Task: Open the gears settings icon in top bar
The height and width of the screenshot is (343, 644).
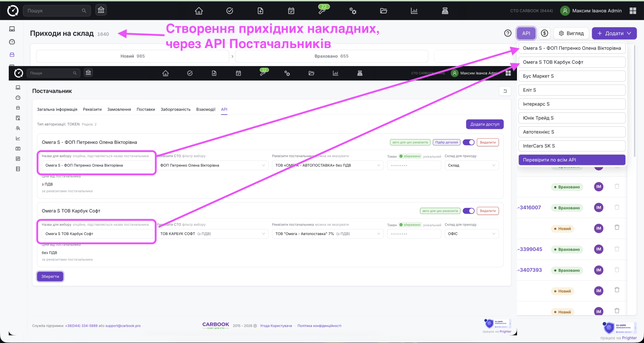Action: (353, 11)
